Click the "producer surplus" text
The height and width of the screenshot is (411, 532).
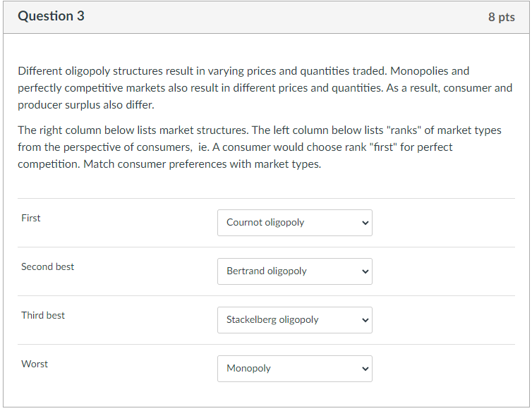(56, 105)
